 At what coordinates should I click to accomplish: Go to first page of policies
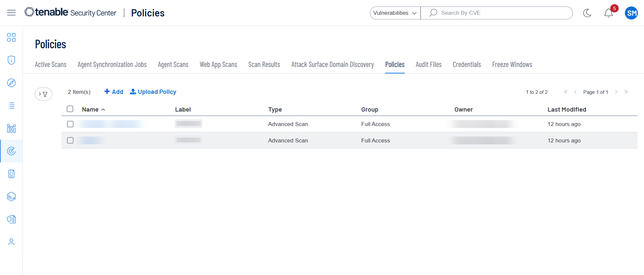coord(565,92)
